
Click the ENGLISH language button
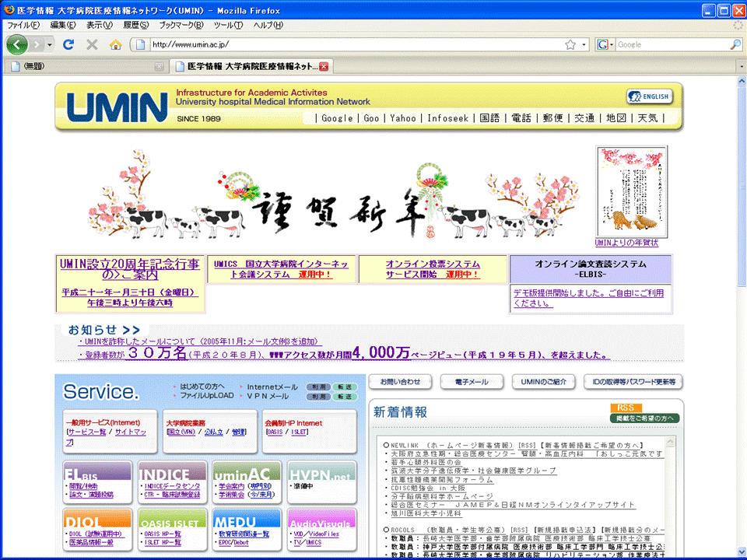(649, 96)
